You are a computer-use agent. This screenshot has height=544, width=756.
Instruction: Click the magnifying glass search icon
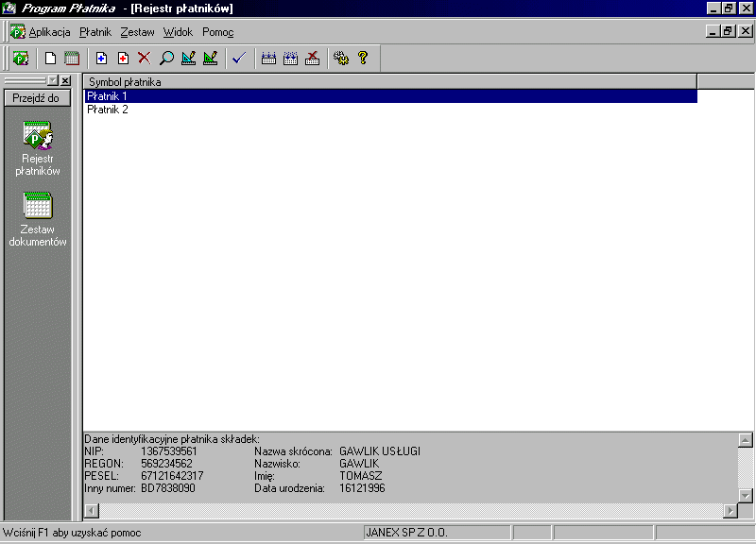pyautogui.click(x=166, y=59)
